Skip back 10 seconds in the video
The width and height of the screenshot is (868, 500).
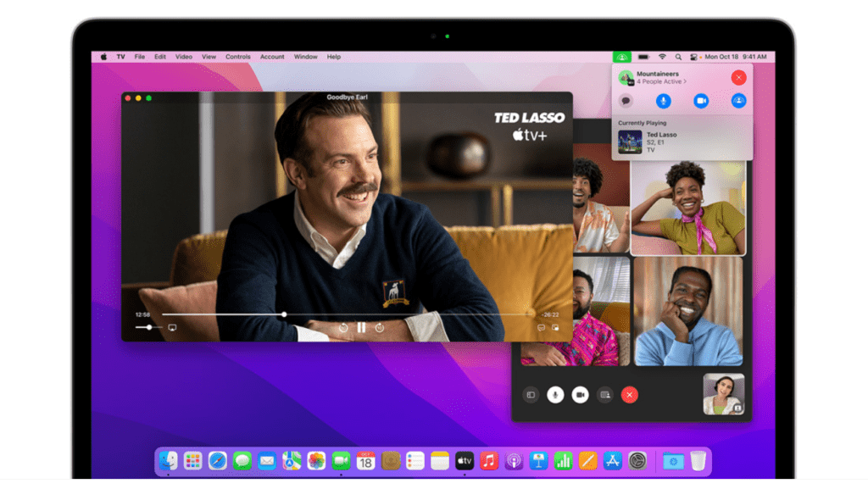tap(343, 328)
